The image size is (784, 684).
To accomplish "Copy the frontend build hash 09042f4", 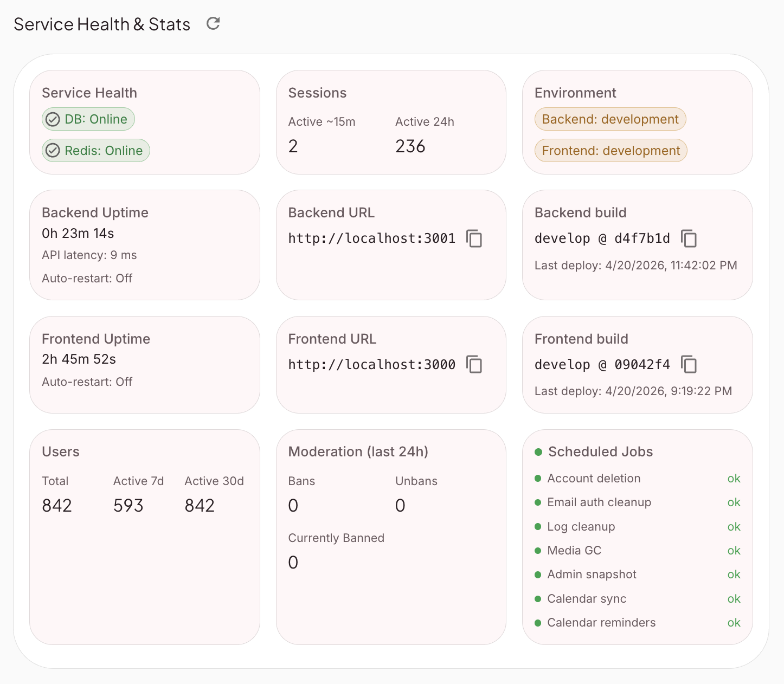I will click(689, 364).
